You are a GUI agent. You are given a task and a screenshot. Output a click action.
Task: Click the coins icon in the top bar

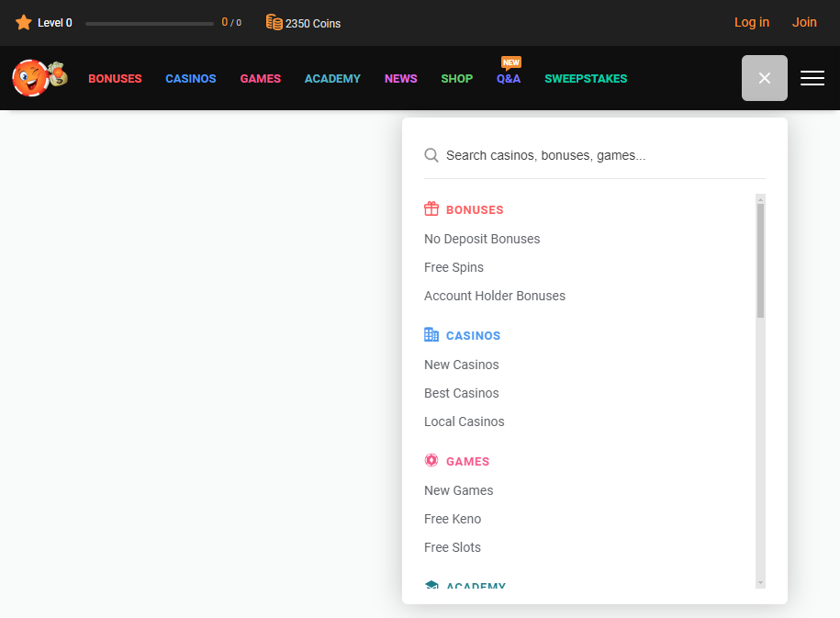[274, 22]
